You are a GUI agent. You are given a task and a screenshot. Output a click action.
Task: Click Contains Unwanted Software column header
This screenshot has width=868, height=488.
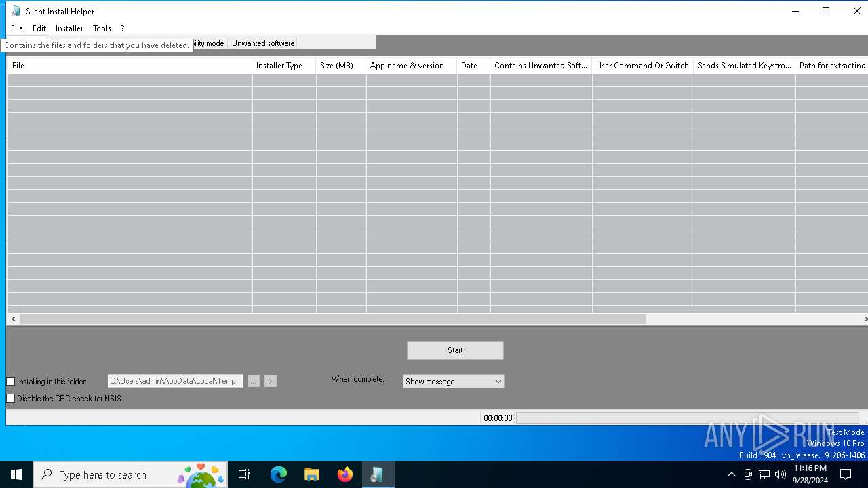[x=541, y=66]
